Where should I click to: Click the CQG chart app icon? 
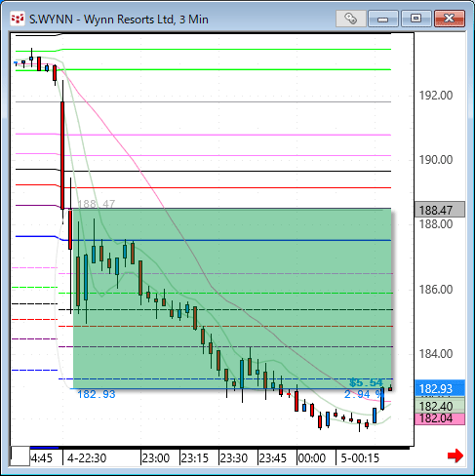[x=18, y=19]
